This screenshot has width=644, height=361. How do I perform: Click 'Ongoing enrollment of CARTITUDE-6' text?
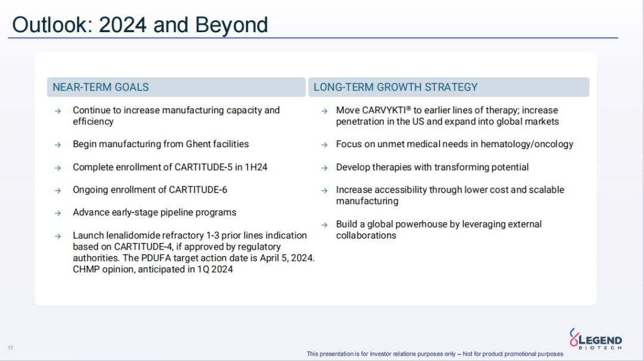tap(150, 189)
